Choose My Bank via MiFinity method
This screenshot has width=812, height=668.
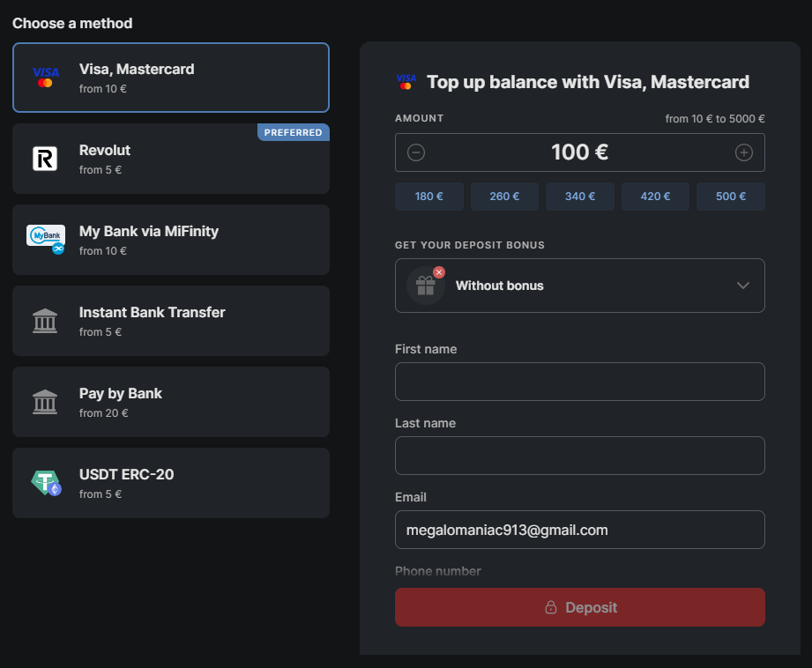tap(171, 240)
